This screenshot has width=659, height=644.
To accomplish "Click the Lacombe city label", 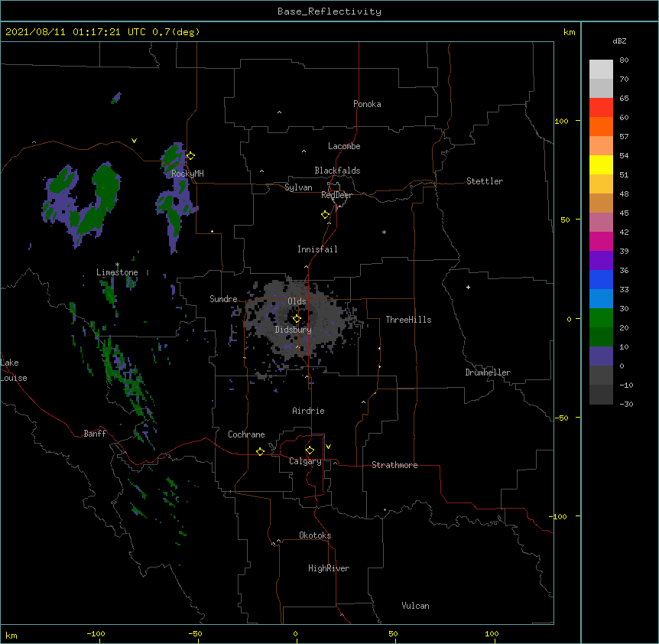I will tap(344, 146).
